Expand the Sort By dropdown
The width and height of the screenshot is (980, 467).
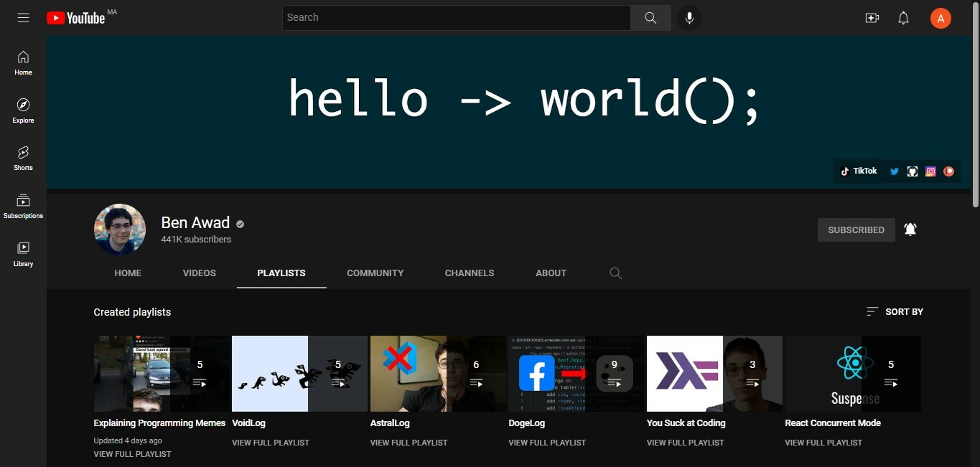tap(895, 311)
